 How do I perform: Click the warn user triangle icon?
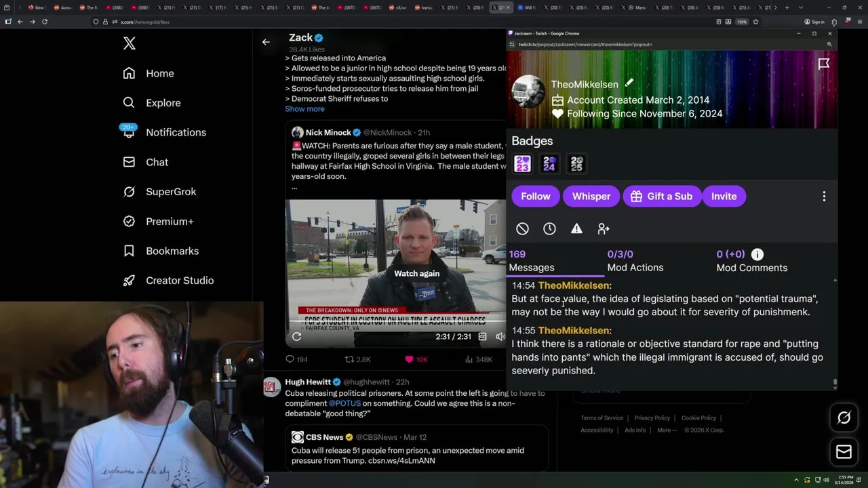click(x=576, y=229)
